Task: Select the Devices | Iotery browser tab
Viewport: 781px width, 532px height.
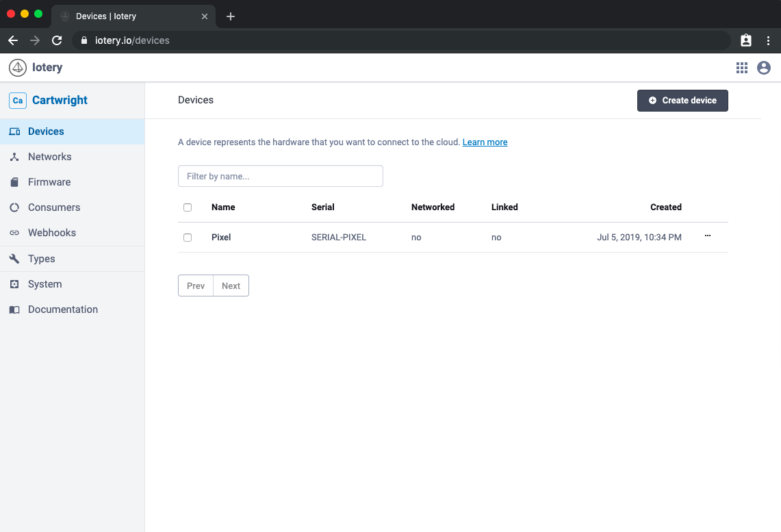Action: coord(133,16)
